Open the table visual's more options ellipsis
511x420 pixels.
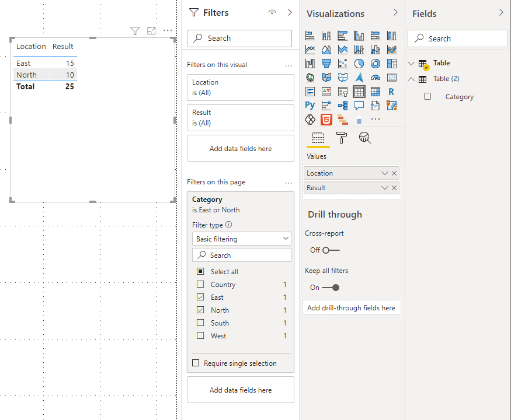coord(168,30)
